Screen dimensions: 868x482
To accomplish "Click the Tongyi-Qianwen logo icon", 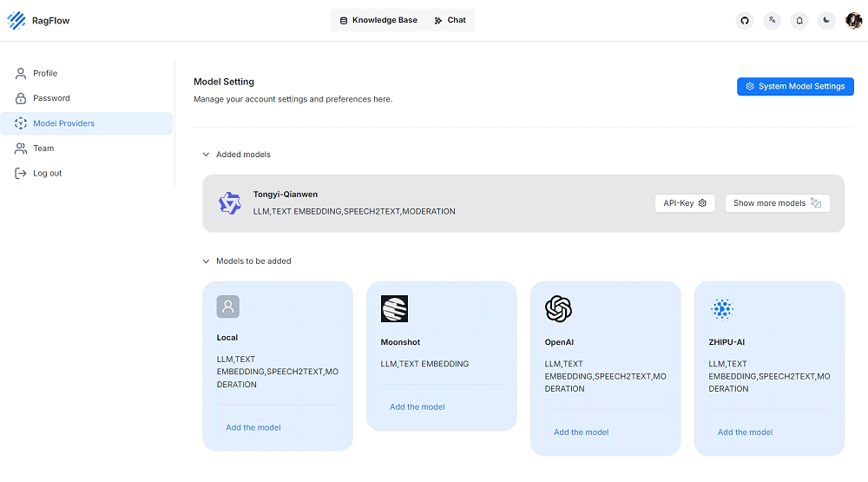I will [x=230, y=203].
